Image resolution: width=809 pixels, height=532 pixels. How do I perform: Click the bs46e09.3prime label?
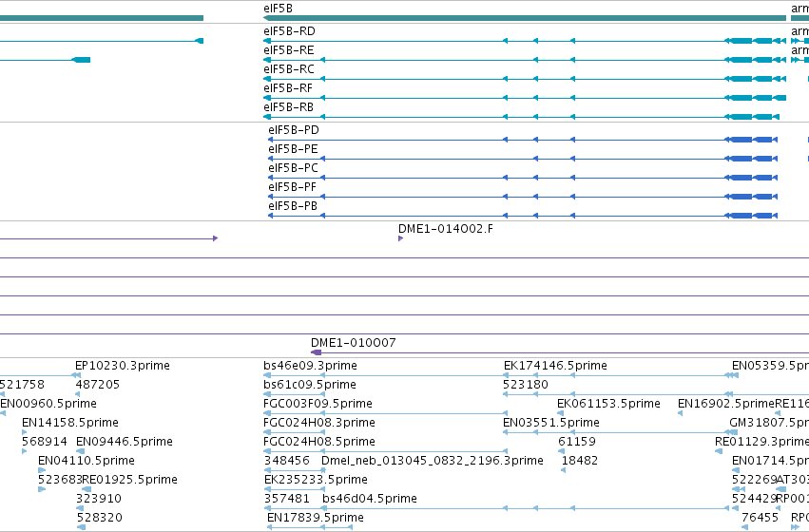click(x=310, y=366)
